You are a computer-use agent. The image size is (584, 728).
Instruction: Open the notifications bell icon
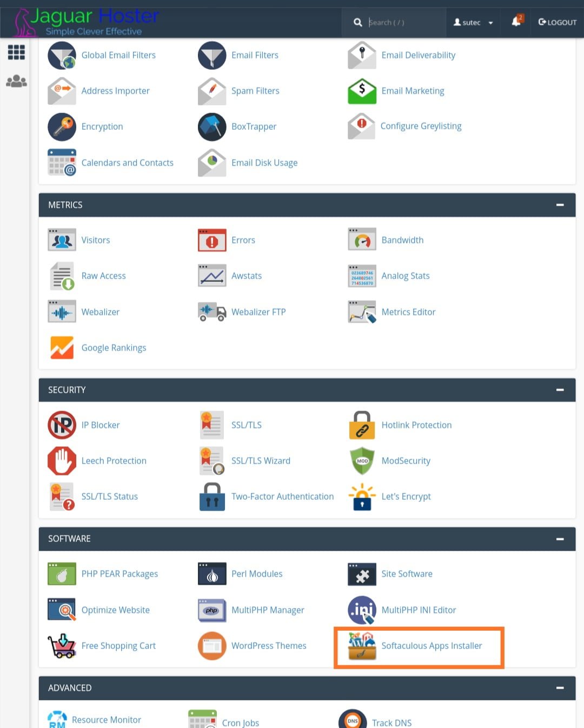(x=517, y=21)
